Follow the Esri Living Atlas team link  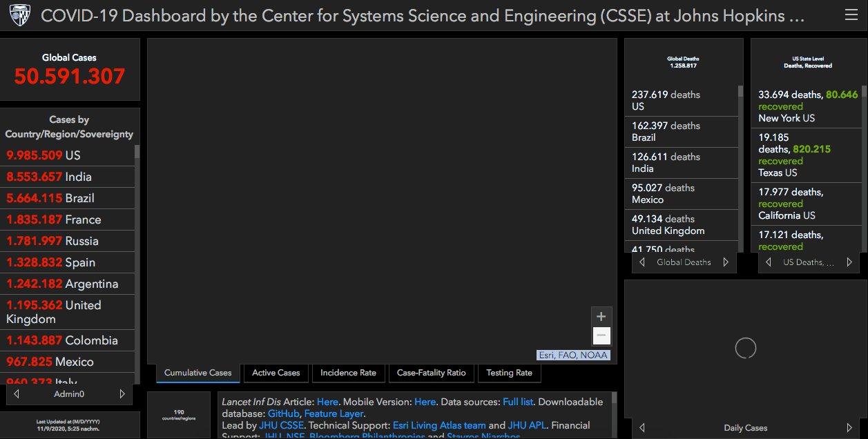point(439,425)
